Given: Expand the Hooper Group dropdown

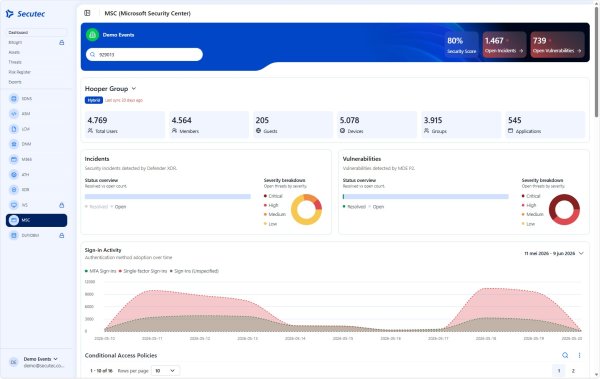Looking at the screenshot, I should pos(134,88).
